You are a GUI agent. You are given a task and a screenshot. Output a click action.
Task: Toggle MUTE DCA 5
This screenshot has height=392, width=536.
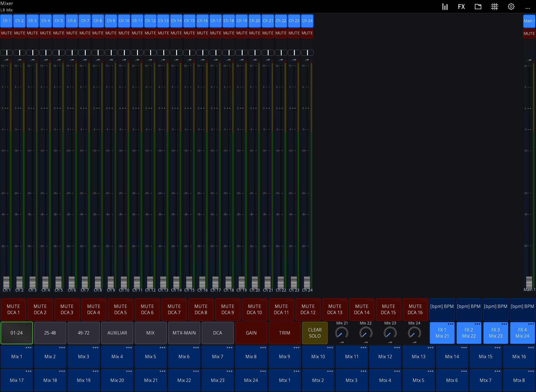120,309
